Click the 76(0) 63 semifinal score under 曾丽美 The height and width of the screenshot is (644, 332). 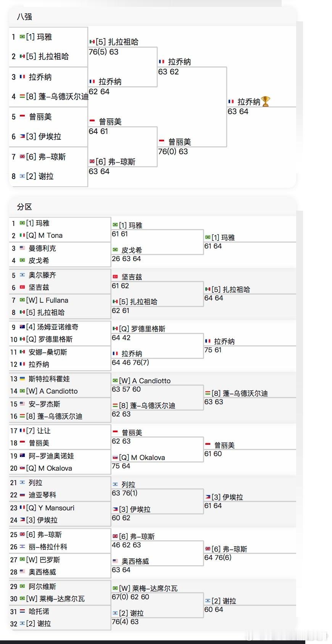pos(173,152)
